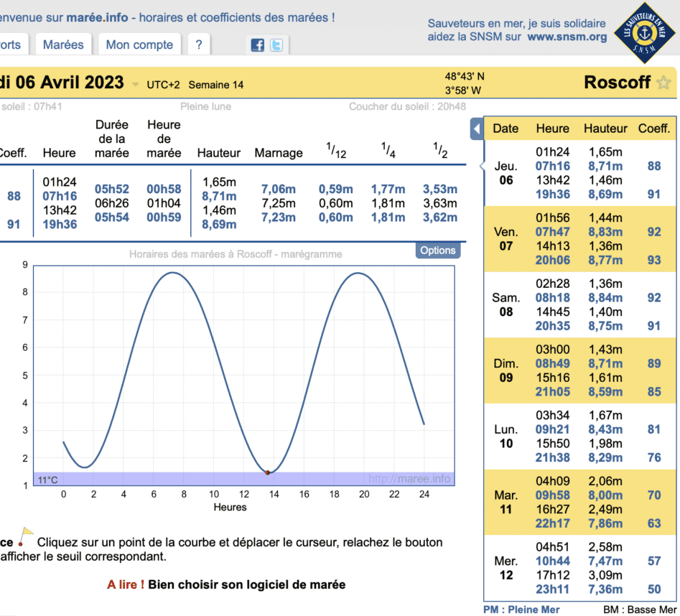Viewport: 680px width, 616px height.
Task: Open the date picker dropdown arrow
Action: (x=136, y=85)
